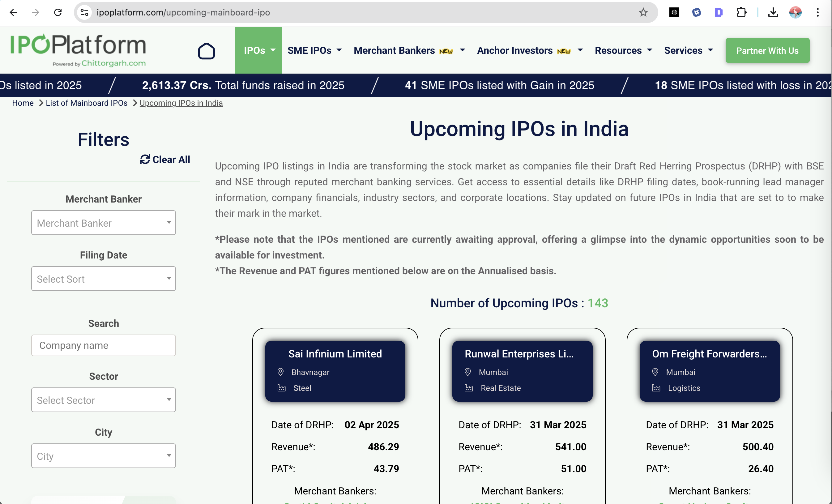Image resolution: width=832 pixels, height=504 pixels.
Task: Expand the Resources menu caret
Action: (x=649, y=50)
